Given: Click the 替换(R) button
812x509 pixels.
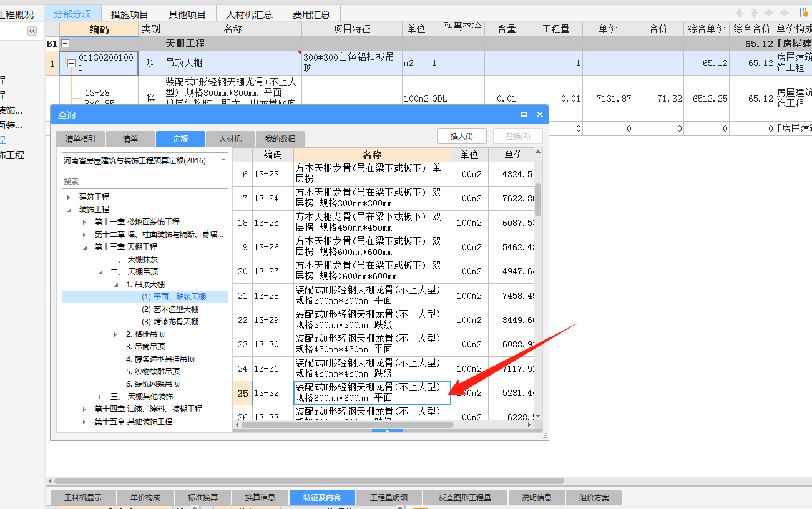Looking at the screenshot, I should (517, 137).
